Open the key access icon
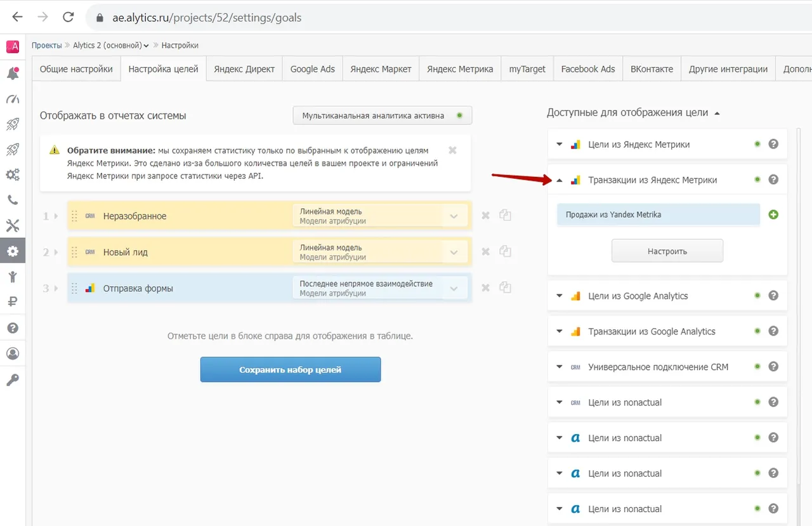812x526 pixels. pyautogui.click(x=13, y=379)
